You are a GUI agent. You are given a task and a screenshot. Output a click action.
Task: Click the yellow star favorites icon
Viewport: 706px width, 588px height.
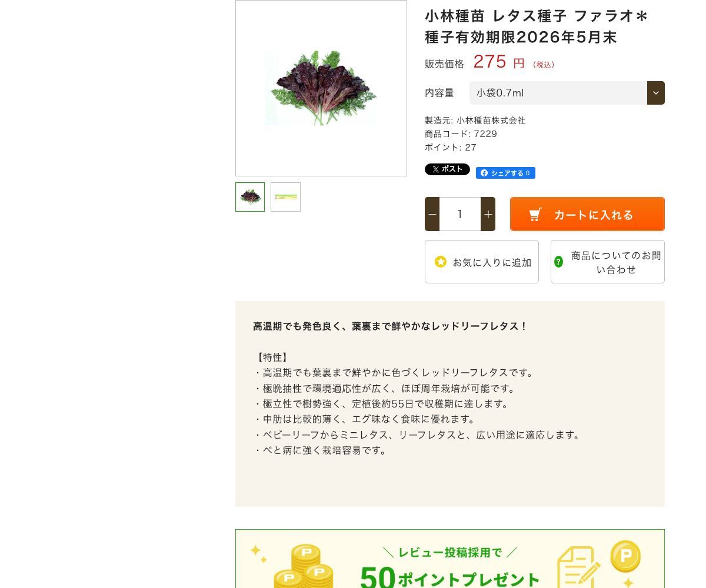click(x=441, y=262)
